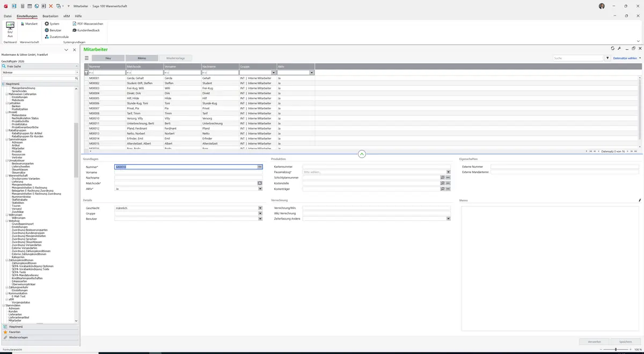Open the Datensätze wählen dropdown

click(626, 58)
